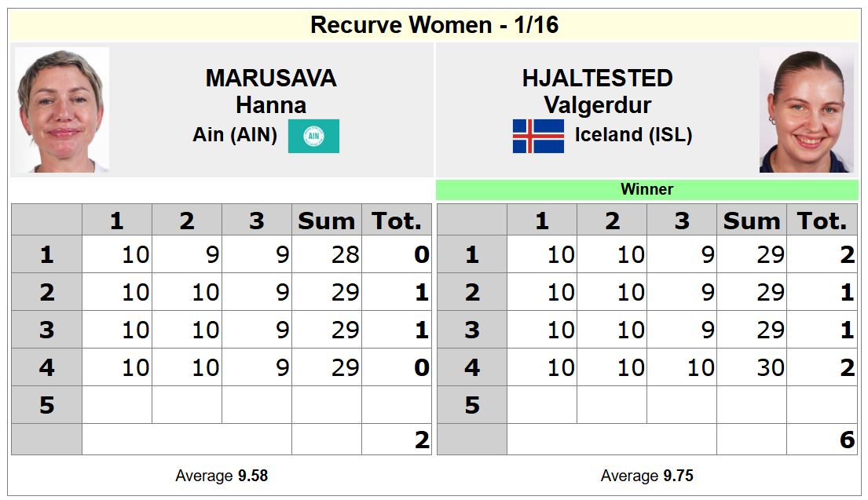Click the Tot. column header in Hjaltested's table
This screenshot has width=868, height=500.
point(822,221)
